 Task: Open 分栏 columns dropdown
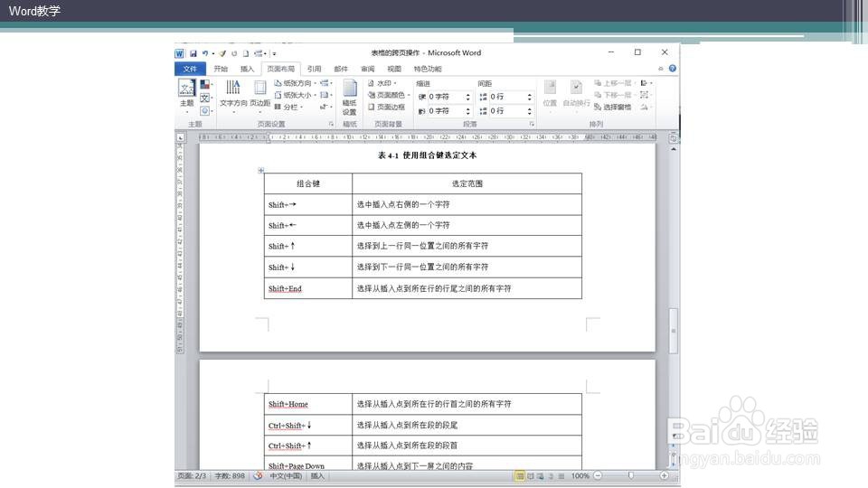(x=288, y=107)
